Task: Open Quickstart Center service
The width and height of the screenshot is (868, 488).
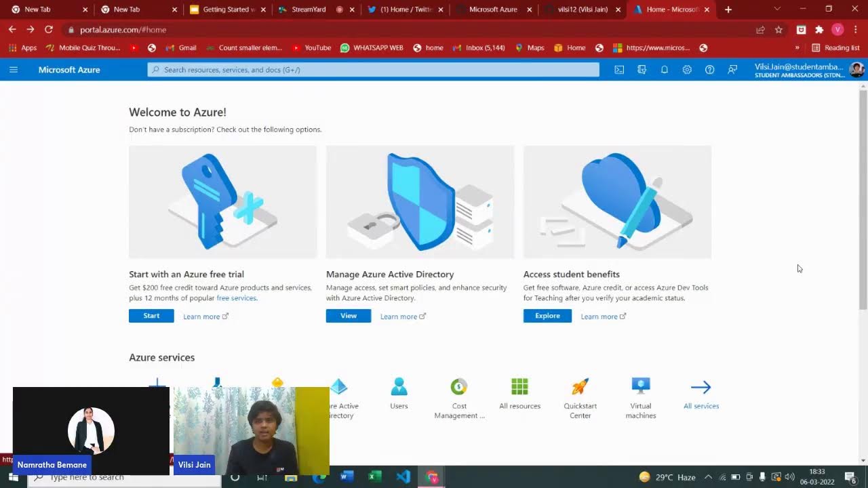Action: [580, 399]
